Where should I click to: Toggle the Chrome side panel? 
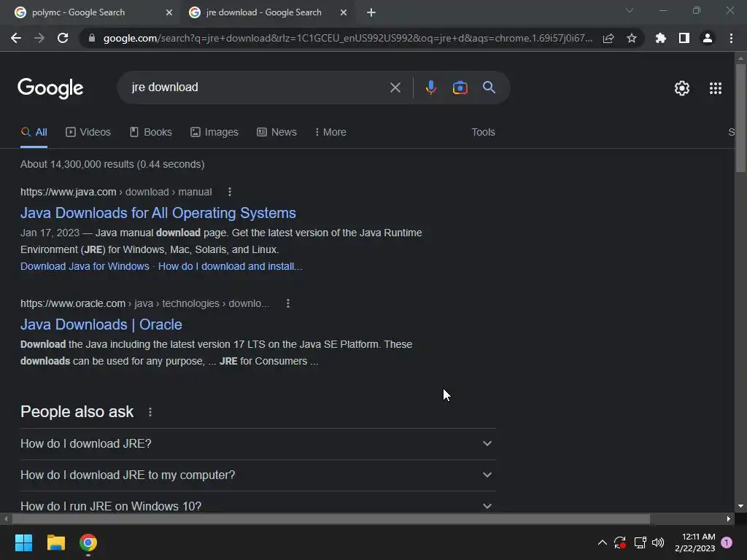point(684,38)
